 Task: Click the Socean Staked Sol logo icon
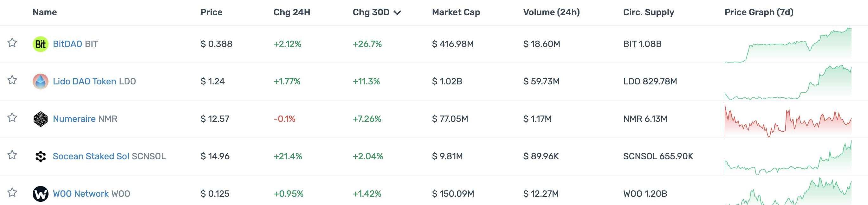41,156
